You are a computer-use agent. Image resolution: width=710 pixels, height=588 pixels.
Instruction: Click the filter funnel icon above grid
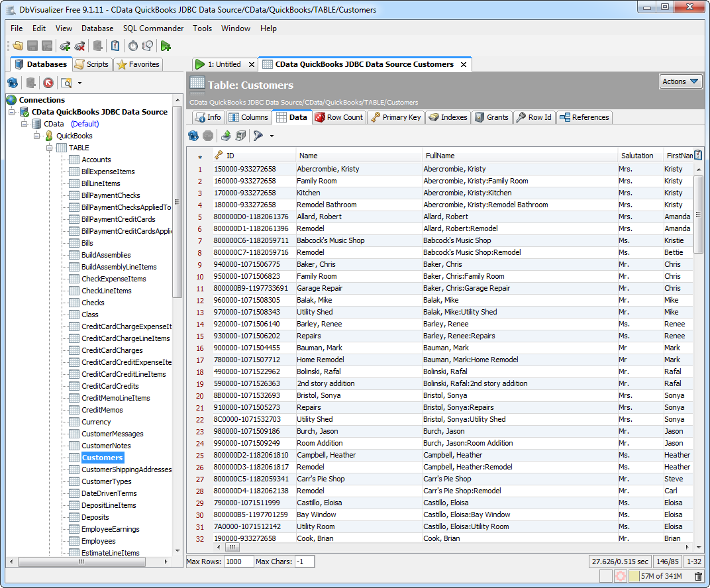point(258,136)
